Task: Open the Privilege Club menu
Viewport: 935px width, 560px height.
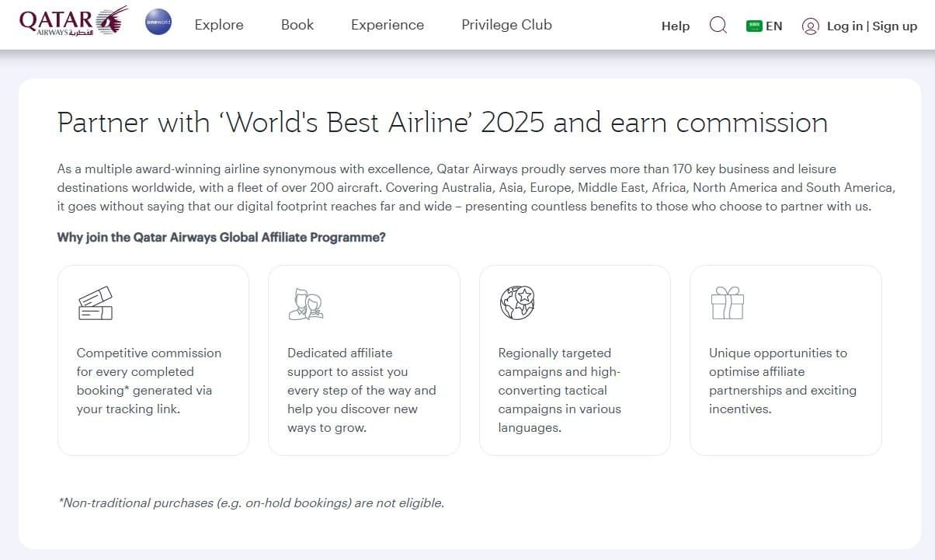Action: [x=506, y=25]
